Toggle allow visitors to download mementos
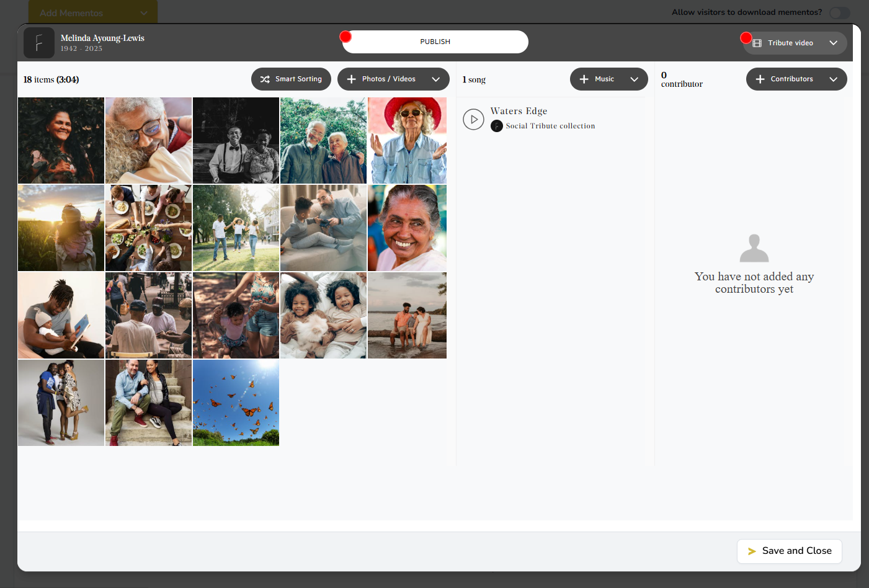This screenshot has width=869, height=588. tap(839, 13)
